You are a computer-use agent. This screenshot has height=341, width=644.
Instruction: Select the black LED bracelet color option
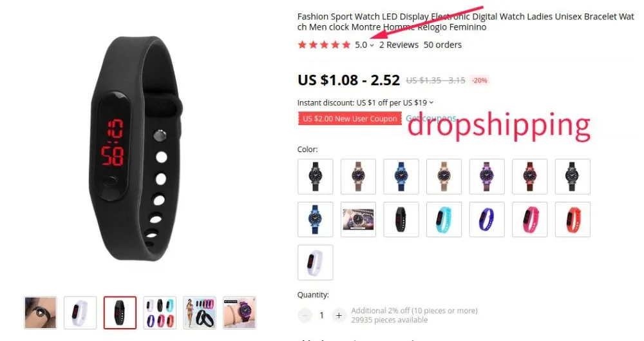tap(401, 220)
